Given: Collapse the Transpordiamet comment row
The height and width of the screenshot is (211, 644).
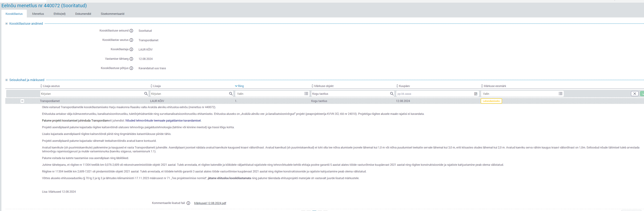Looking at the screenshot, I should [x=22, y=101].
